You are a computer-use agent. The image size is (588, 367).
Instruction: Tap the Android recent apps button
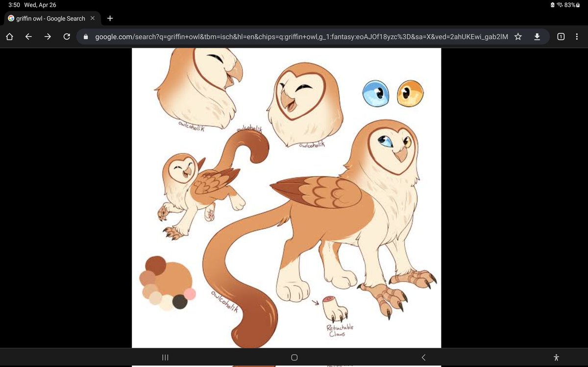coord(165,358)
